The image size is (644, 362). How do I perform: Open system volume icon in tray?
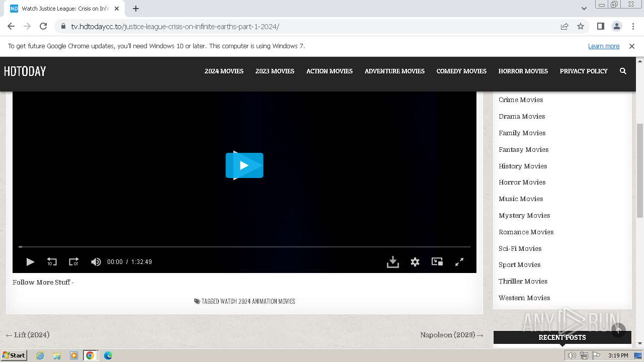tap(572, 355)
